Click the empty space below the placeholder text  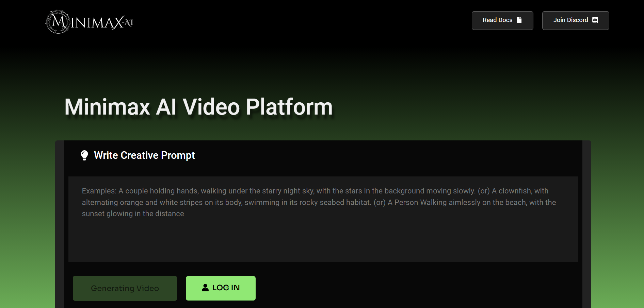tap(323, 241)
